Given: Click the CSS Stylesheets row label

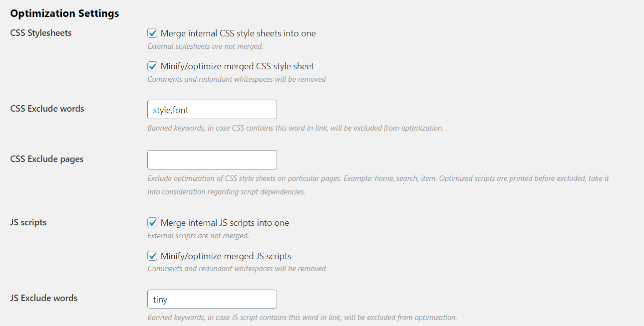Looking at the screenshot, I should pos(41,33).
